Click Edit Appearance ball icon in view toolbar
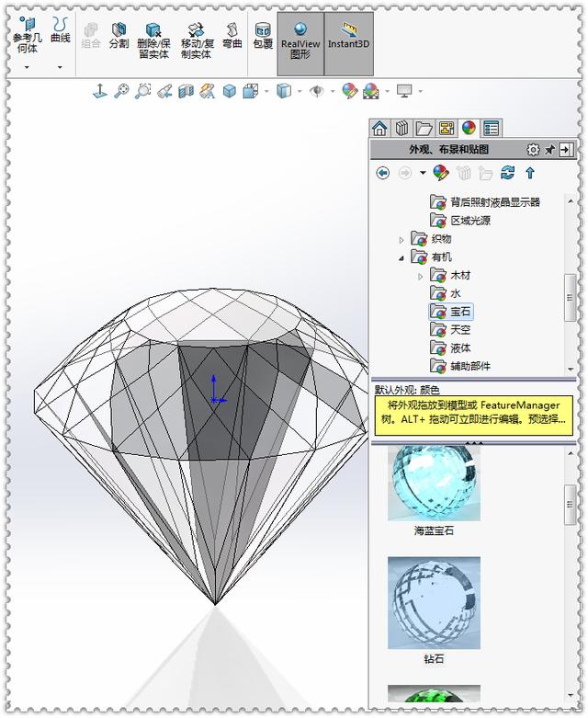 pos(350,91)
